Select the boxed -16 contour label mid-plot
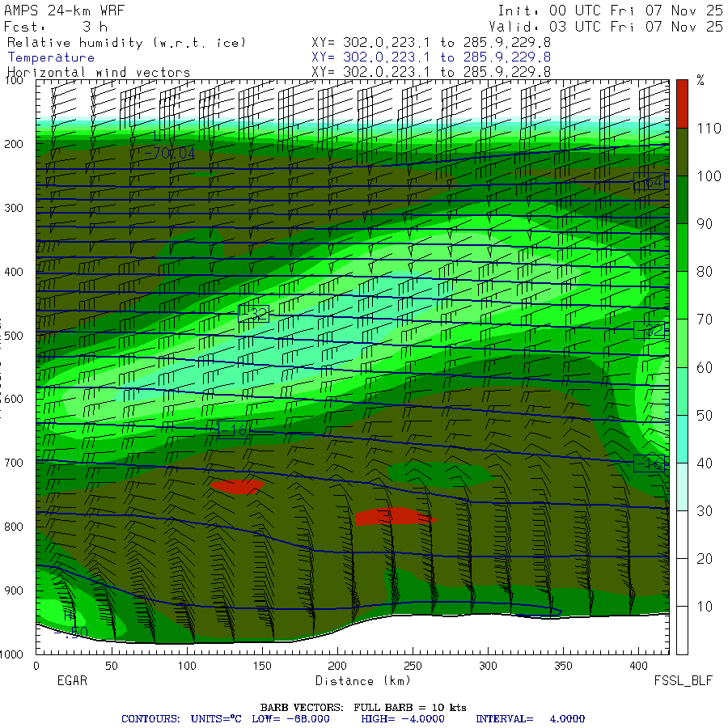Screen dimensions: 728x728 (234, 430)
